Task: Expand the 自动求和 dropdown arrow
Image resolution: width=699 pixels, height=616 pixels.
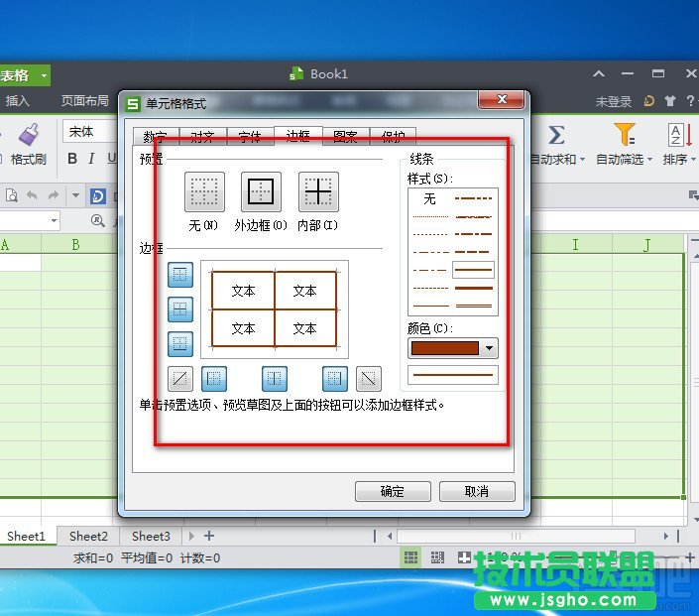Action: 582,160
